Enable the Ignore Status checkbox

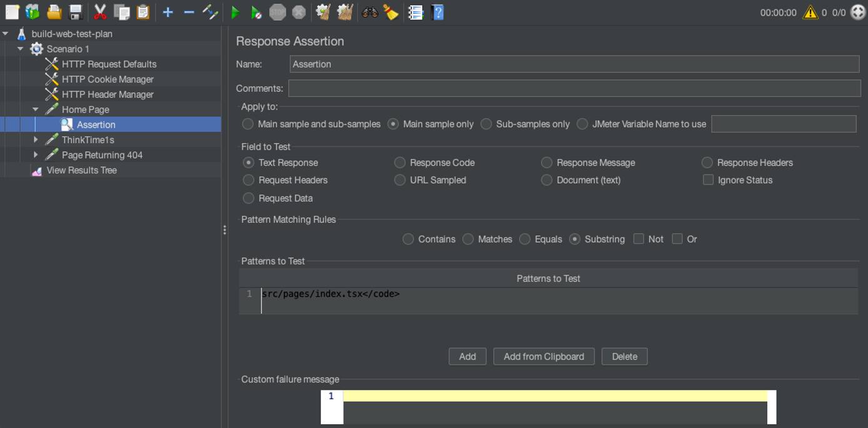(x=707, y=180)
